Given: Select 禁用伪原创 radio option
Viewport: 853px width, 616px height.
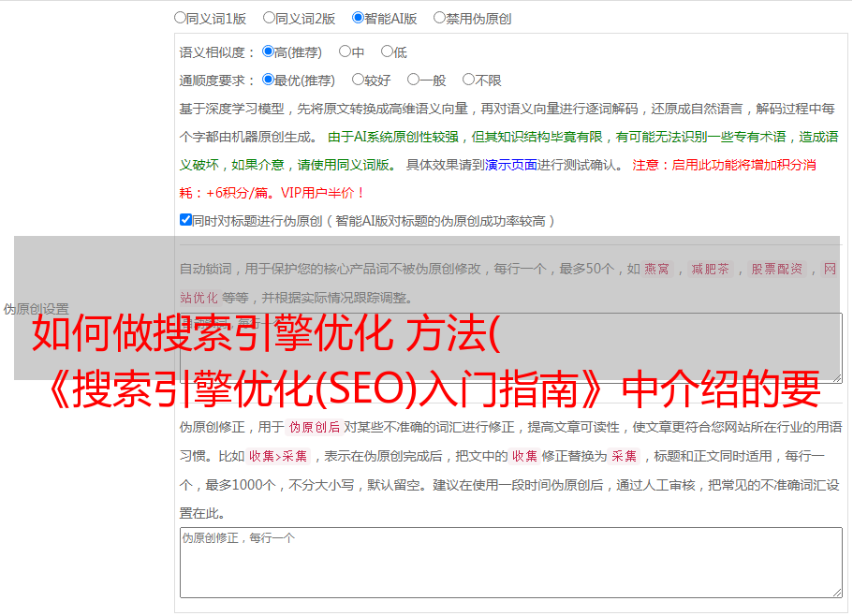Looking at the screenshot, I should 439,18.
